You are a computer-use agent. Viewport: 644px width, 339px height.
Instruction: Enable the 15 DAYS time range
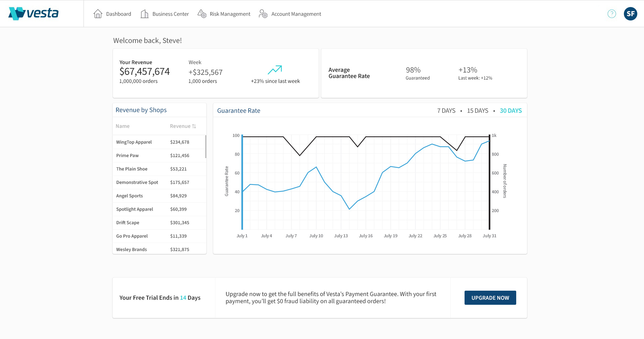477,110
